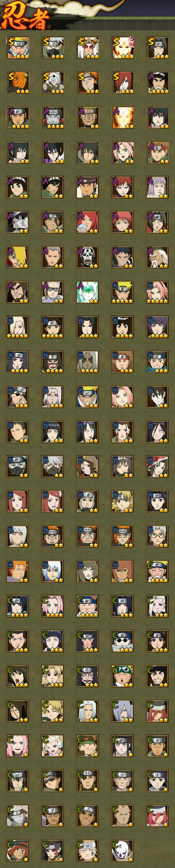The image size is (175, 868).
Task: Select the S-rank orange spiral-mask Tobi icon
Action: (x=18, y=83)
